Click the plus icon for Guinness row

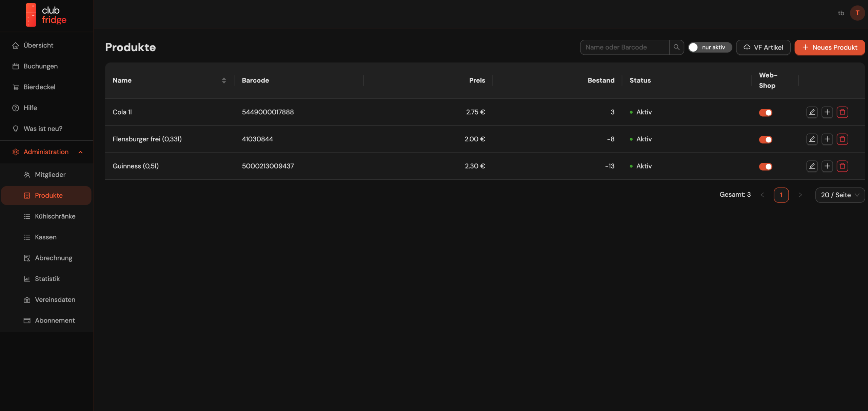pyautogui.click(x=827, y=166)
